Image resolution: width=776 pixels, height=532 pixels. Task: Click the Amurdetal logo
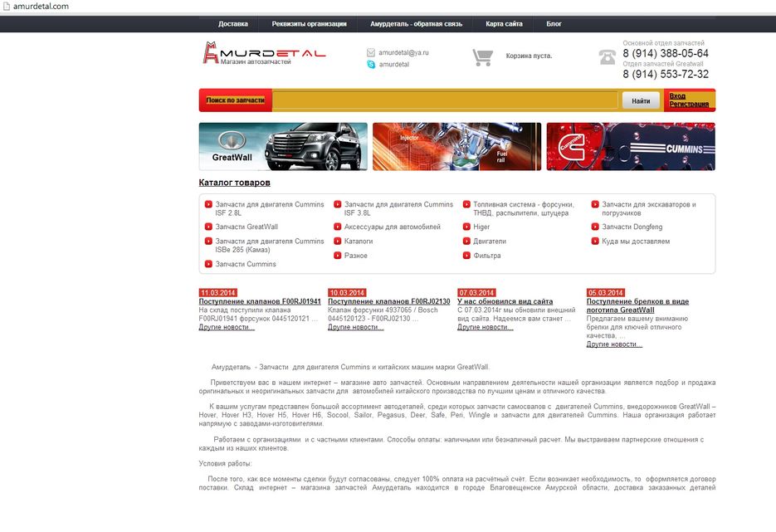264,53
